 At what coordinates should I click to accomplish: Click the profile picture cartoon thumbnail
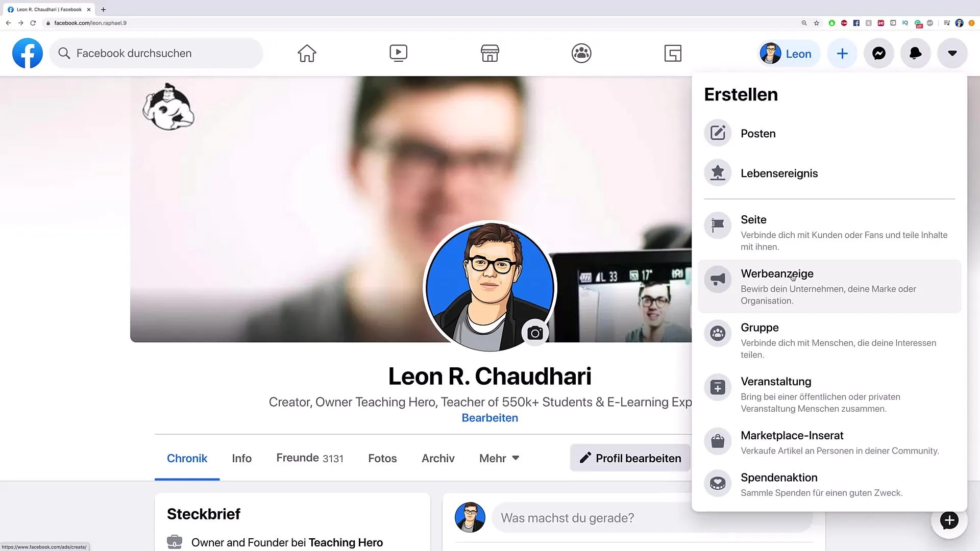pos(489,286)
